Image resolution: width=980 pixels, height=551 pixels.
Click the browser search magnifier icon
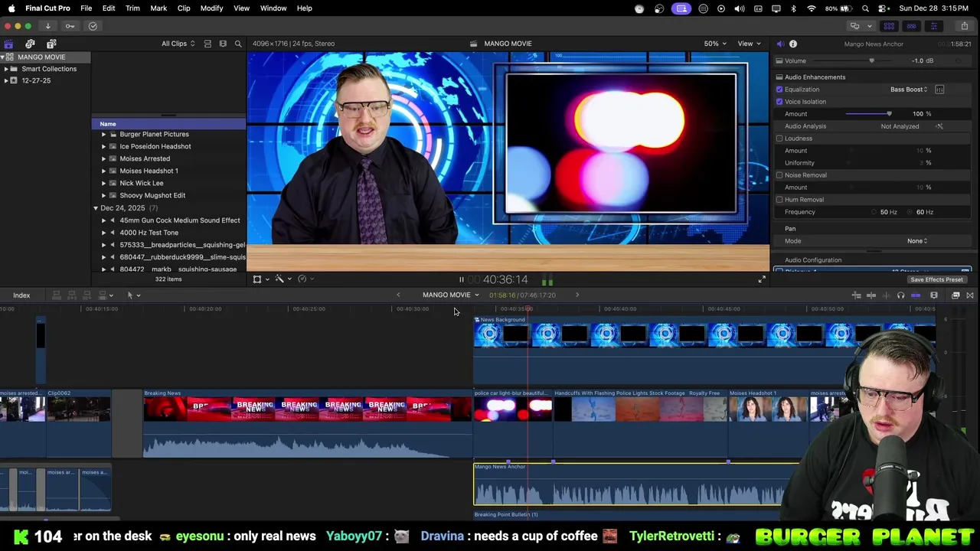coord(238,44)
